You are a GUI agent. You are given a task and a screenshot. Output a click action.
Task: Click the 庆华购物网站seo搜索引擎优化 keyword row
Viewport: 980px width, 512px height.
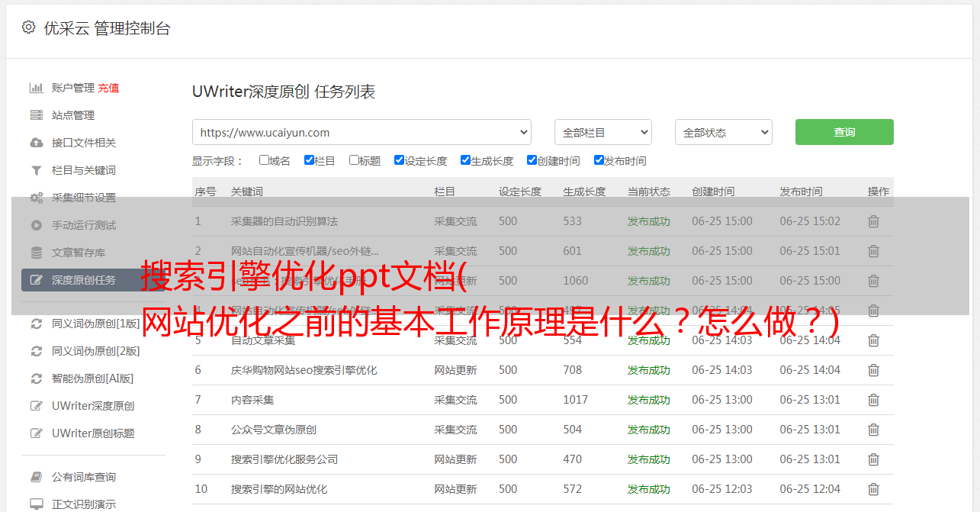(304, 370)
